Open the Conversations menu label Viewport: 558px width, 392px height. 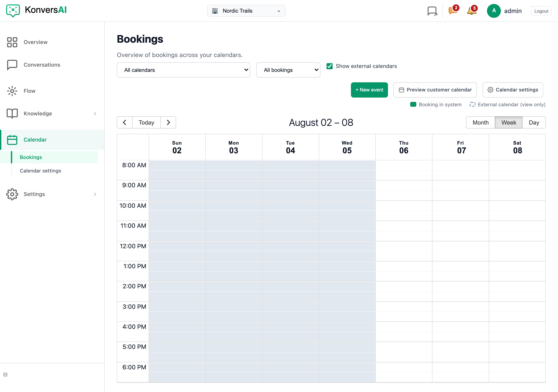click(42, 65)
